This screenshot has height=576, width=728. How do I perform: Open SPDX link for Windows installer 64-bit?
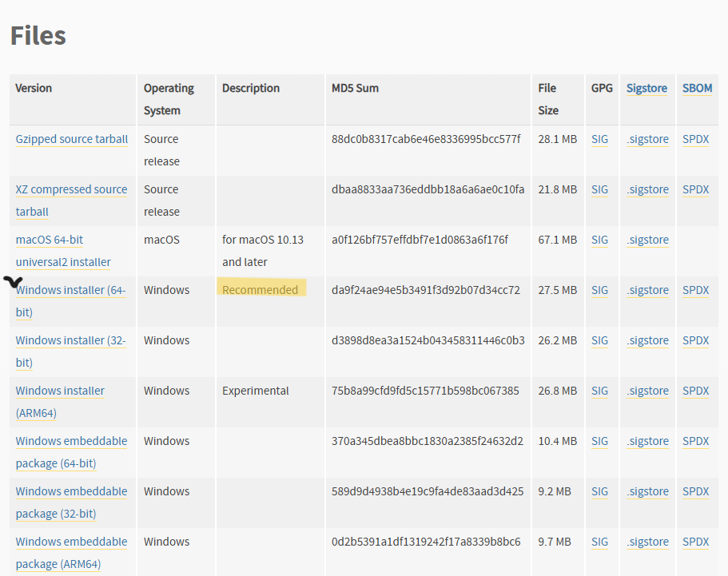pos(695,290)
